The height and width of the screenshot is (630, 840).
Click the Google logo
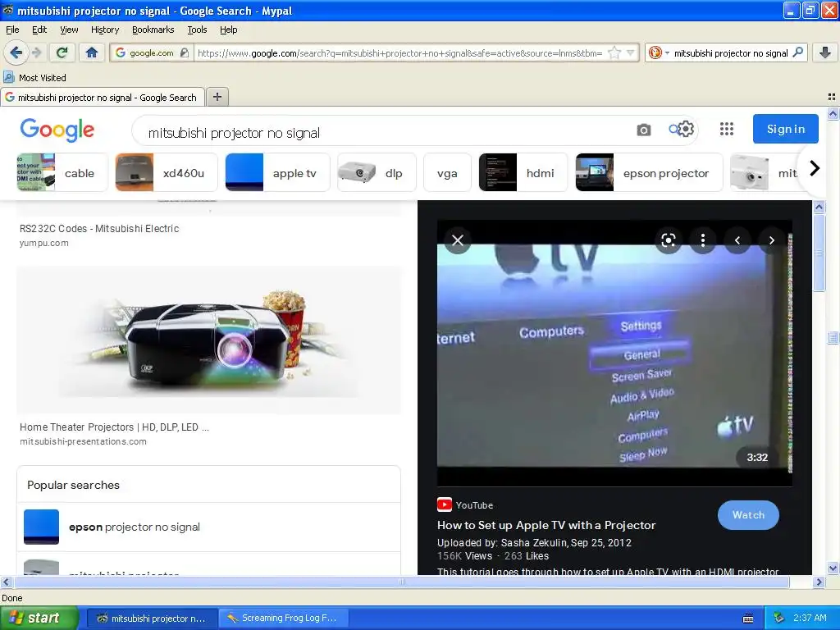point(57,130)
